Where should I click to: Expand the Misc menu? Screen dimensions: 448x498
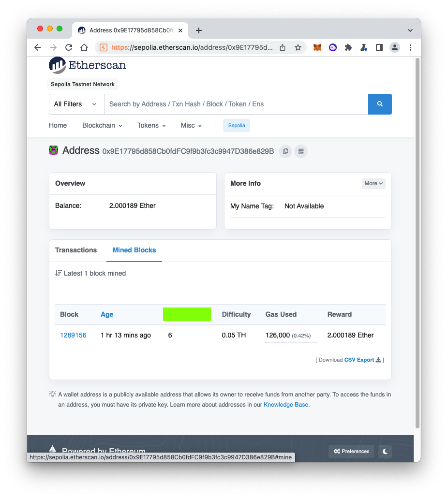click(191, 125)
